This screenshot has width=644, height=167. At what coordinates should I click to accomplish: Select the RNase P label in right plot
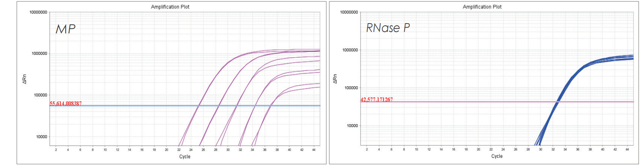388,28
